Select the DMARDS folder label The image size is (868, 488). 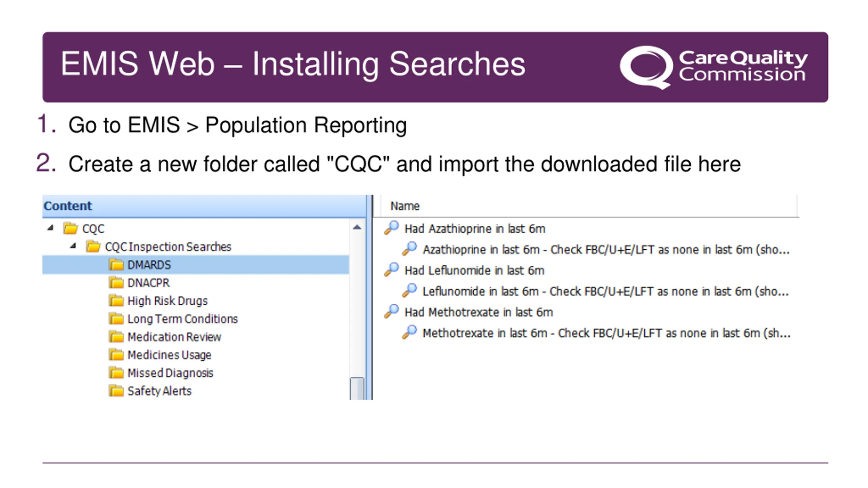(x=149, y=265)
